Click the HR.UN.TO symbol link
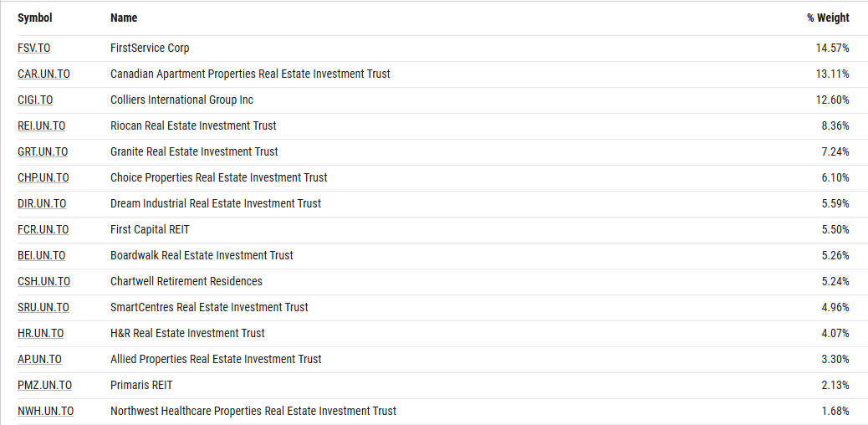 (x=40, y=334)
